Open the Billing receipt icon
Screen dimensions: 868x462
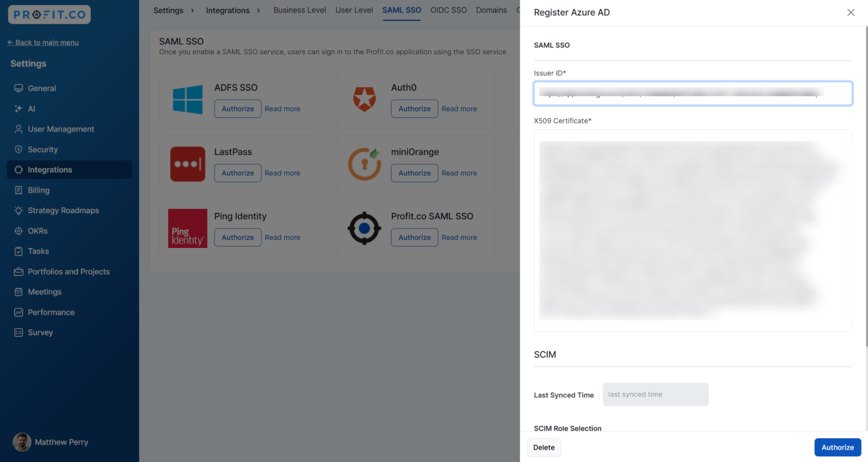coord(18,190)
